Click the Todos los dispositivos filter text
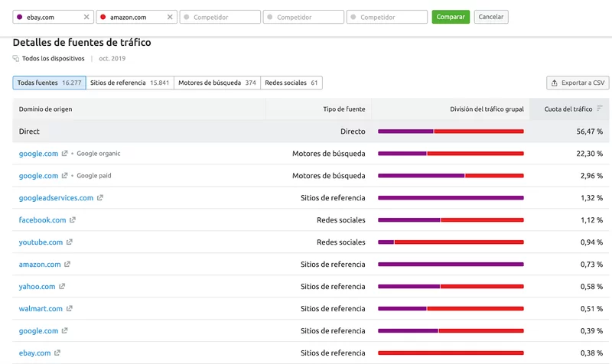612x364 pixels. 53,59
